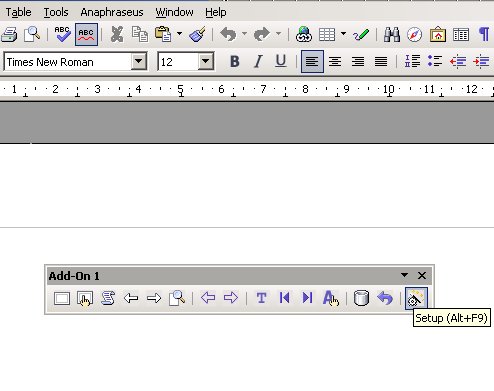Click the Decrease Indent icon
Viewport: 494px width, 391px height.
point(458,61)
